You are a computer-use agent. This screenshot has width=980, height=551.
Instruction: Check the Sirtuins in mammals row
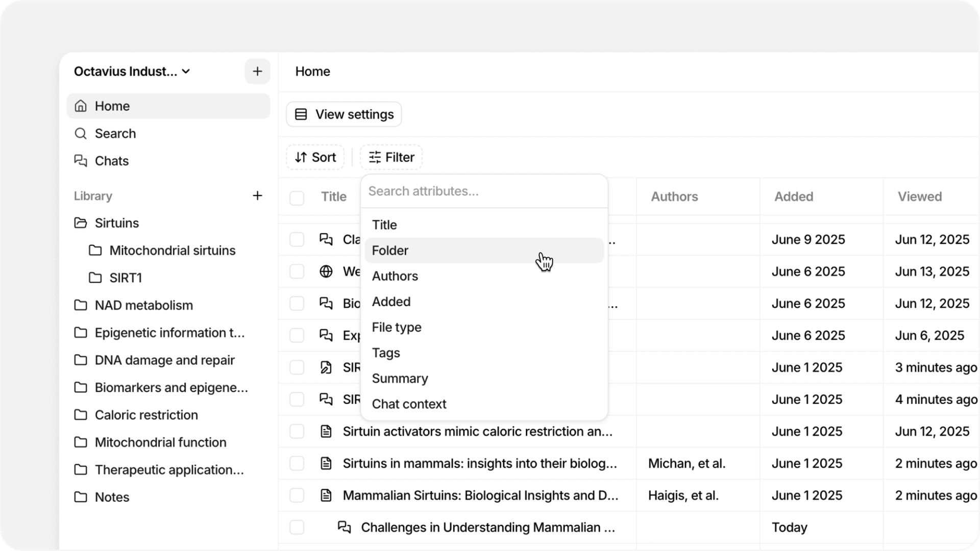coord(297,463)
